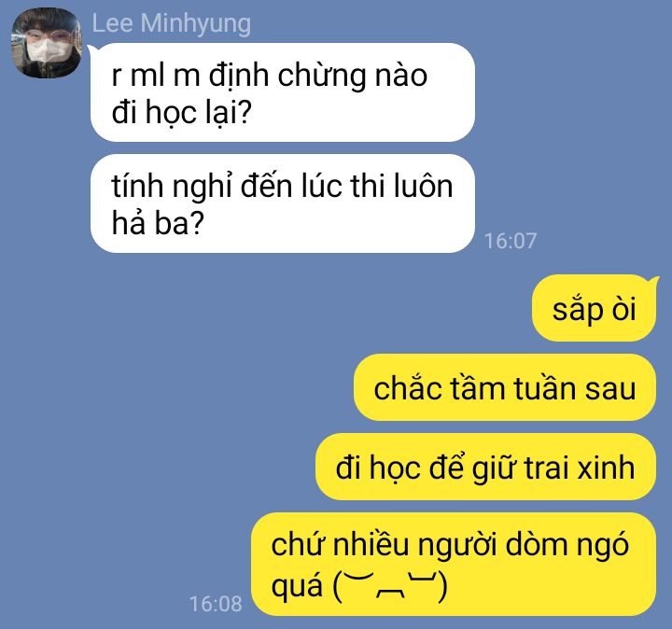Open Lee Minhyung's profile picture
This screenshot has height=629, width=672.
(x=46, y=43)
